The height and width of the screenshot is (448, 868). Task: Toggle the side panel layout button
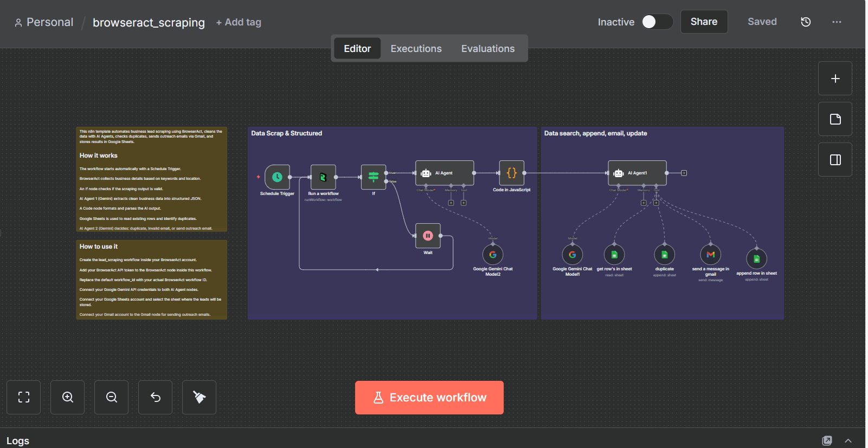tap(835, 160)
